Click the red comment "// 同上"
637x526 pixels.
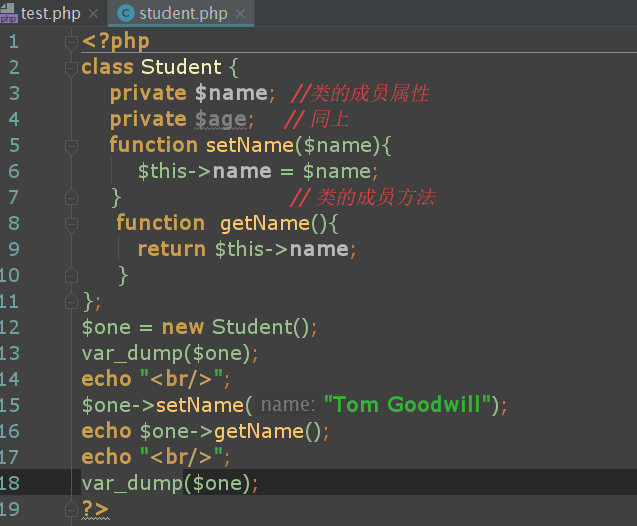(x=316, y=120)
